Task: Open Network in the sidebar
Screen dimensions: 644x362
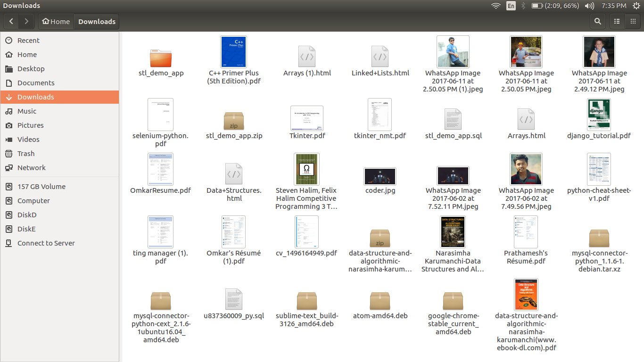Action: (59, 168)
